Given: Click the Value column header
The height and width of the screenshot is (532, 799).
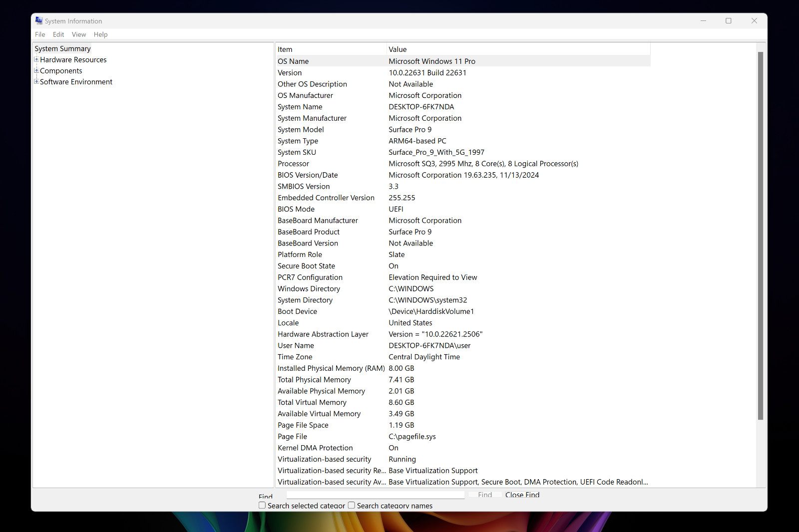Looking at the screenshot, I should tap(519, 49).
